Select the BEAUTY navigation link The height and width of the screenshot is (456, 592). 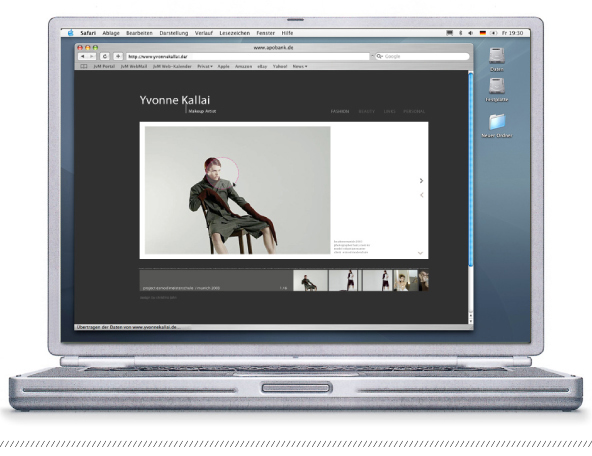[x=367, y=111]
